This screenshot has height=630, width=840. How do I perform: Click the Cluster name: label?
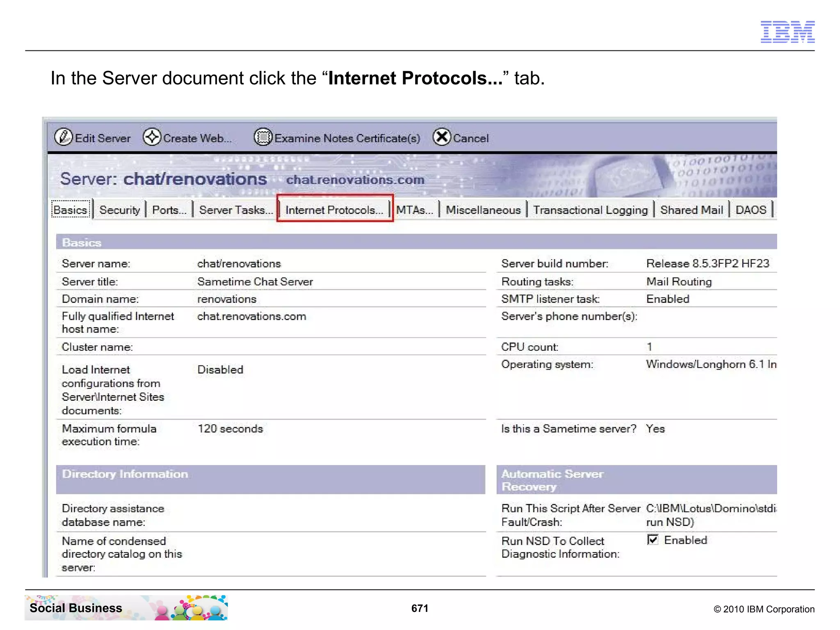click(x=97, y=347)
